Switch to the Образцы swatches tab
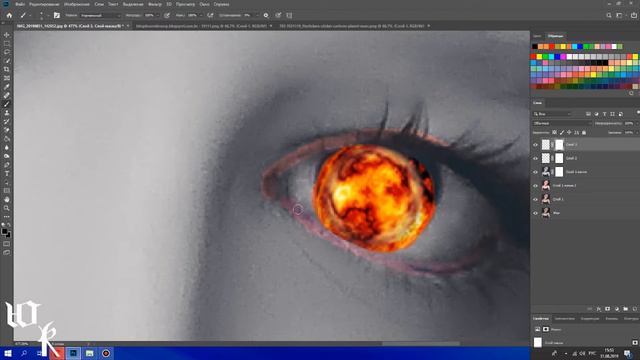Viewport: 640px width, 360px height. click(x=555, y=36)
